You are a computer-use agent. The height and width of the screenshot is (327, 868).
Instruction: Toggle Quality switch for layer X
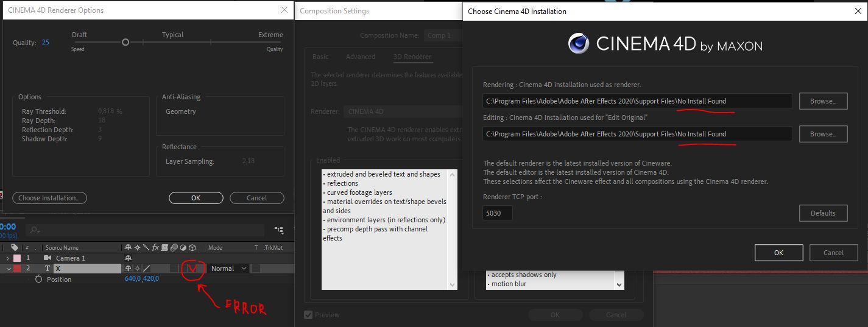click(146, 269)
